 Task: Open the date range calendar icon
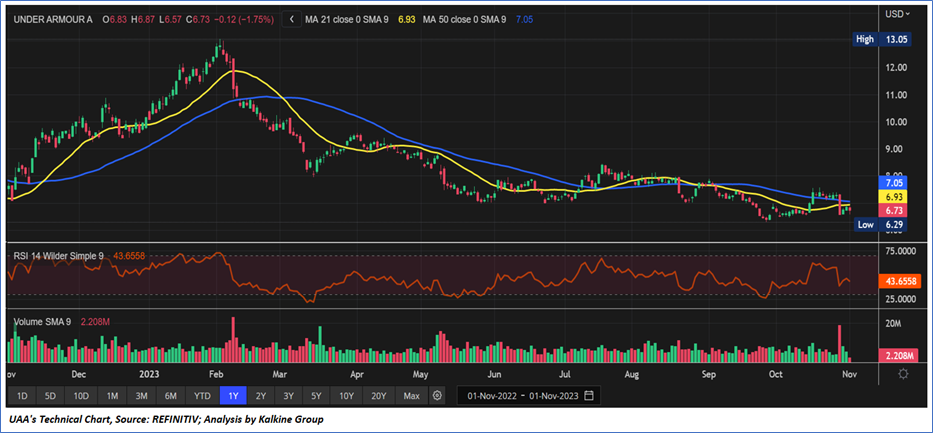(x=589, y=396)
